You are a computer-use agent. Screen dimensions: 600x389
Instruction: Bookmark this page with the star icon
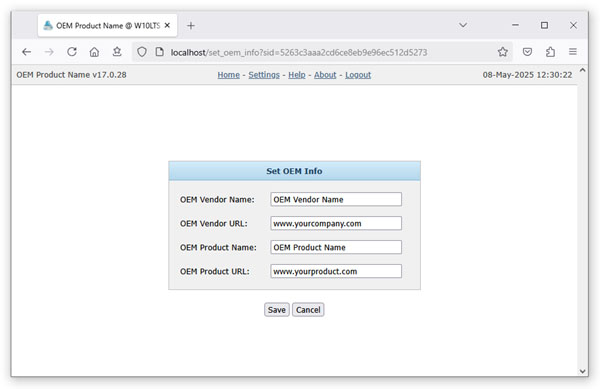[x=503, y=52]
